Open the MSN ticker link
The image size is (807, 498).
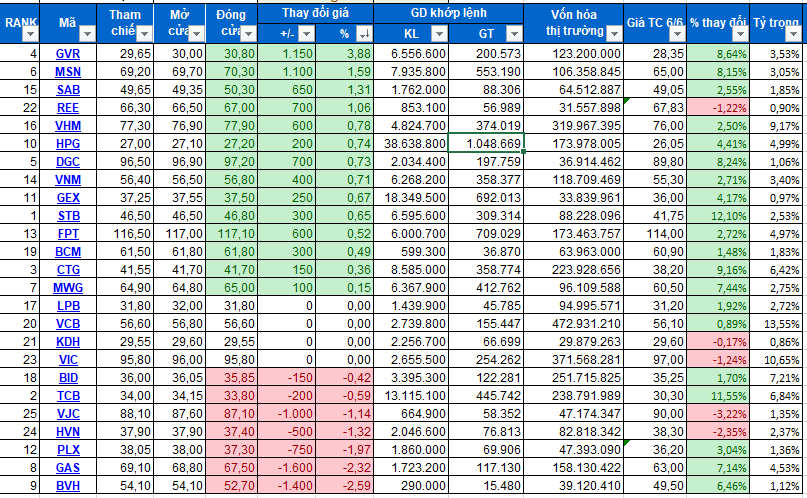pos(68,72)
